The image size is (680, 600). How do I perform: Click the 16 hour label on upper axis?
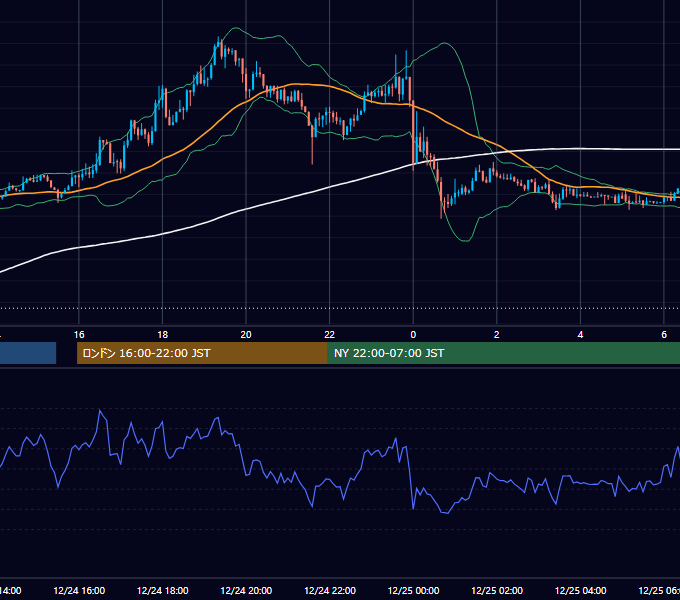pos(79,335)
